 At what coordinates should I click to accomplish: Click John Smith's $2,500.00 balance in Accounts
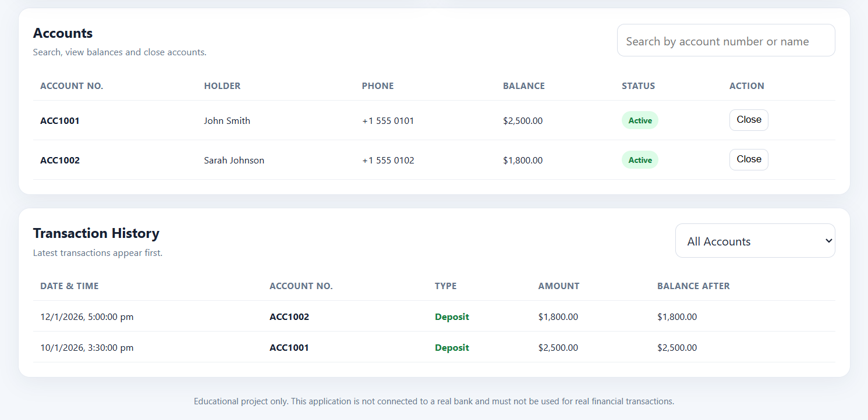523,121
